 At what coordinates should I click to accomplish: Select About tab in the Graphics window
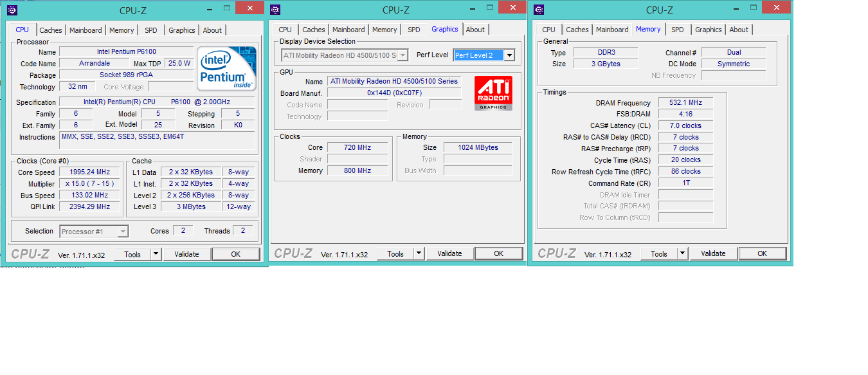pyautogui.click(x=475, y=30)
